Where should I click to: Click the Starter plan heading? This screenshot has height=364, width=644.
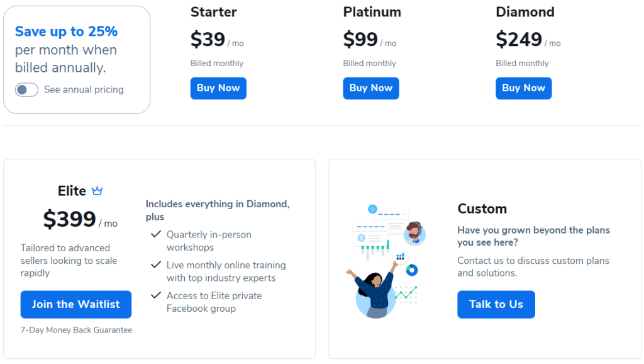214,12
